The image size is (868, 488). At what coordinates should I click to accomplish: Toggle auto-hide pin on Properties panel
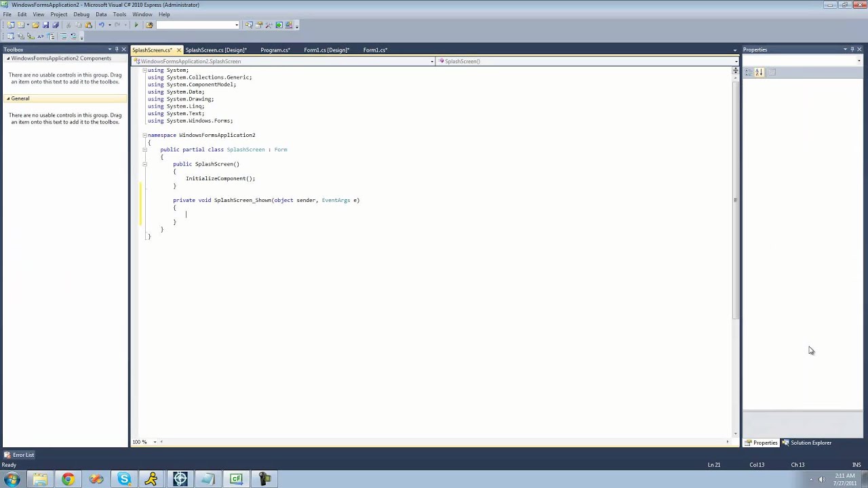[x=852, y=49]
